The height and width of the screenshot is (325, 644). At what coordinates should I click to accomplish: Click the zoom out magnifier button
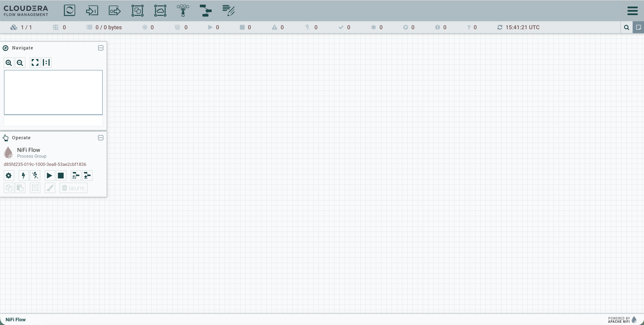click(20, 62)
